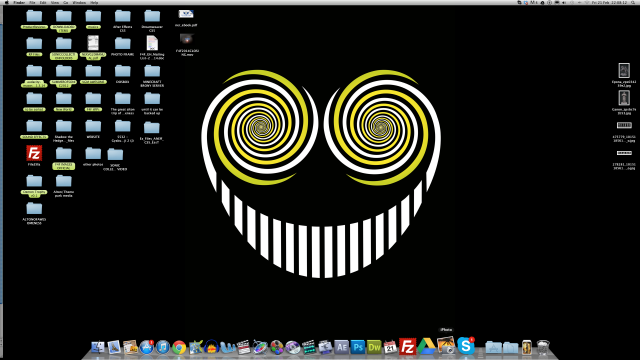Open the Help menu

[x=94, y=2]
